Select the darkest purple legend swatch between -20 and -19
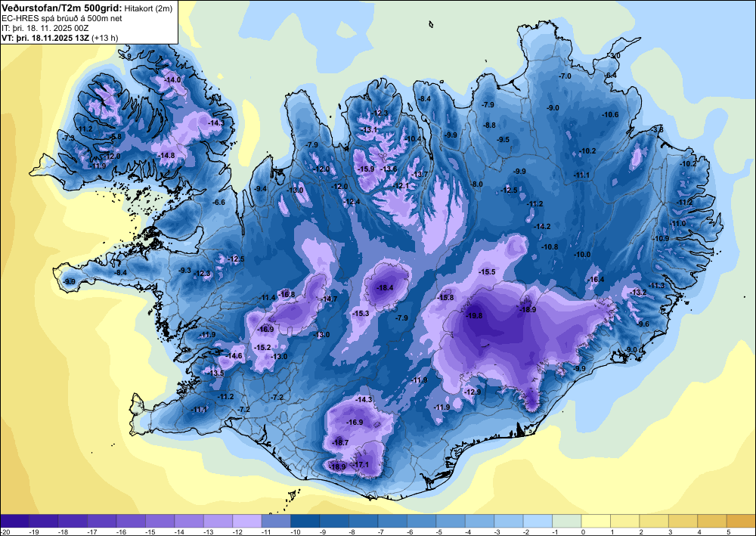Viewport: 756px width, 536px height. (14, 521)
